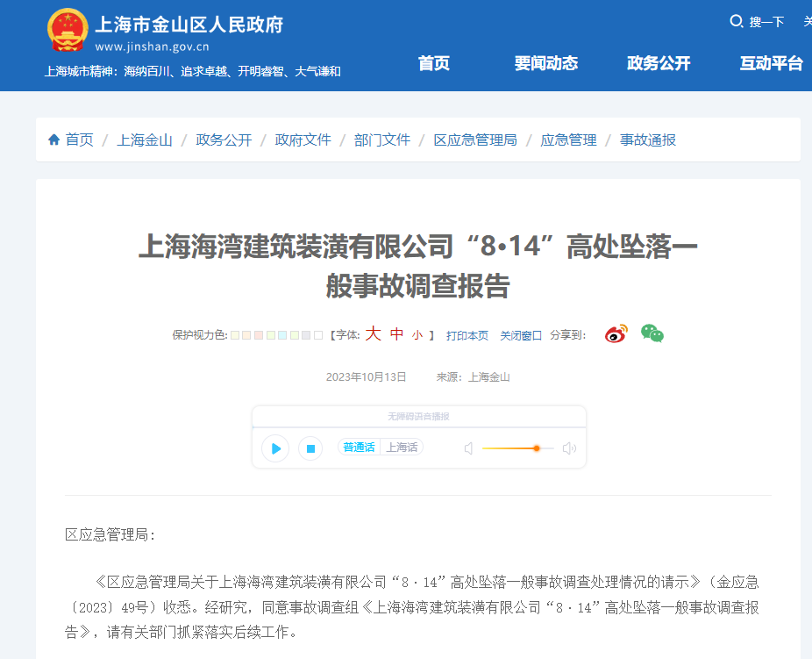Viewport: 812px width, 659px height.
Task: Set font size to 大
Action: 373,334
